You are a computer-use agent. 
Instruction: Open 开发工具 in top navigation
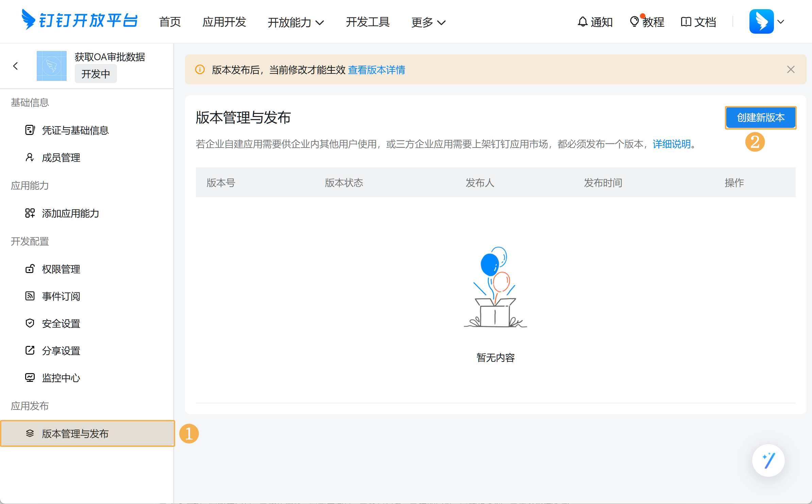tap(368, 22)
